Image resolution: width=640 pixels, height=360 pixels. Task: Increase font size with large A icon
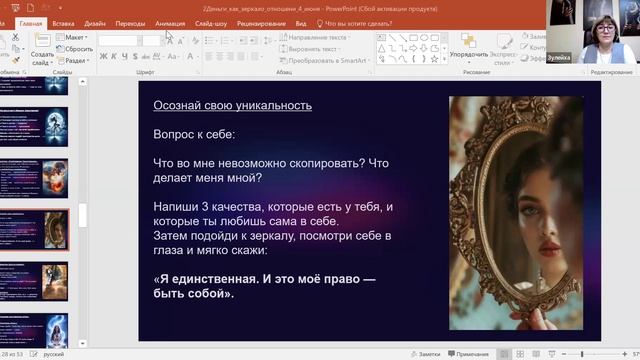[170, 40]
